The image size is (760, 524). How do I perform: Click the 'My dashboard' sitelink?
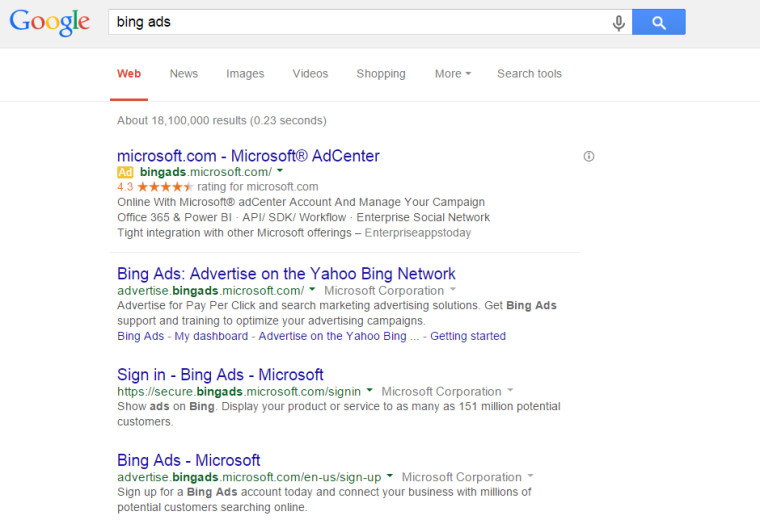(211, 336)
